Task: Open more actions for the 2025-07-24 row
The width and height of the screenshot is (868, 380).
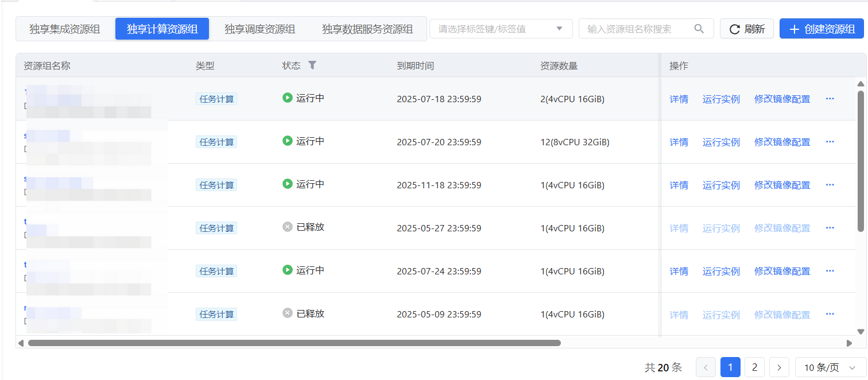Action: coord(830,271)
